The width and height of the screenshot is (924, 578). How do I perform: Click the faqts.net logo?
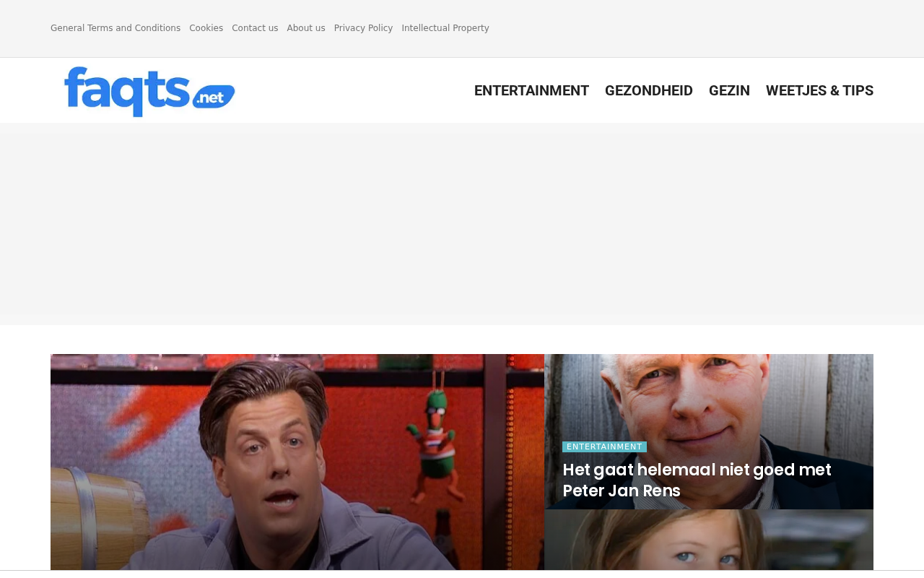point(149,91)
